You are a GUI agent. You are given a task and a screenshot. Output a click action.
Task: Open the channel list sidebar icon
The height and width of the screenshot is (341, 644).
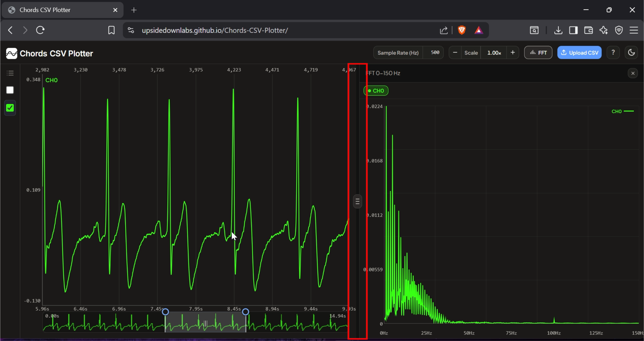(x=10, y=73)
